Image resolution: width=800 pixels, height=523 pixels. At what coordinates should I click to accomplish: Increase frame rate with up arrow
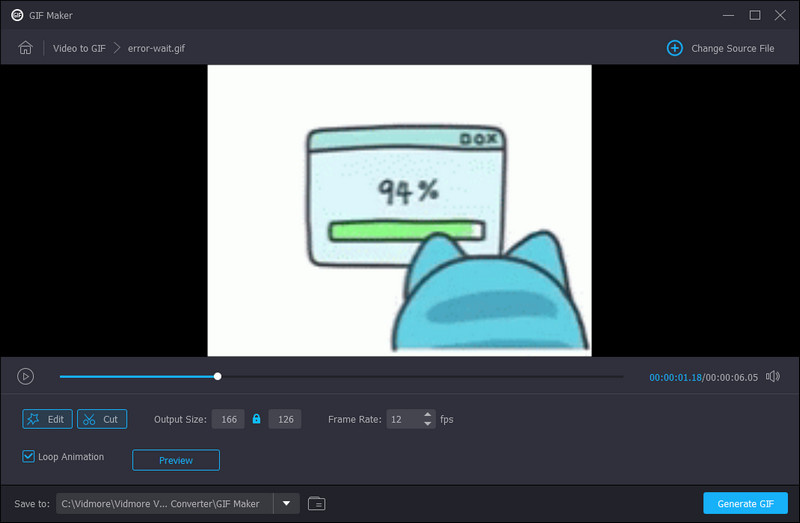click(428, 415)
